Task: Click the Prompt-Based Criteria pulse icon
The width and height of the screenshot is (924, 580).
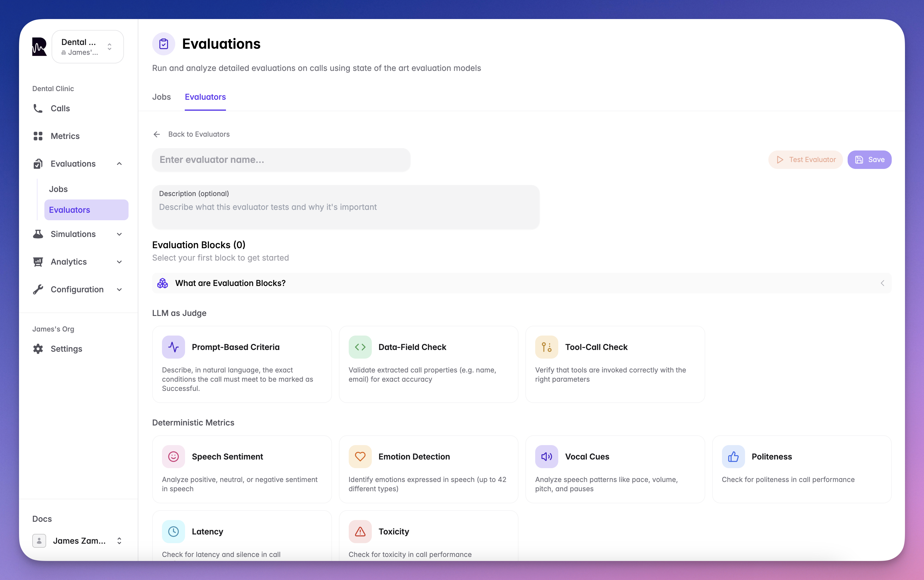Action: click(173, 347)
